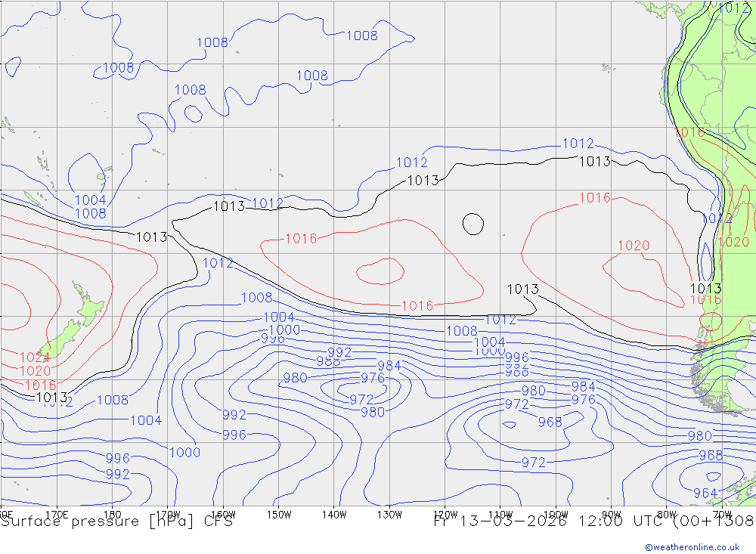Screen dimensions: 756x554
Task: Click the 130W longitude label
Action: (x=389, y=514)
